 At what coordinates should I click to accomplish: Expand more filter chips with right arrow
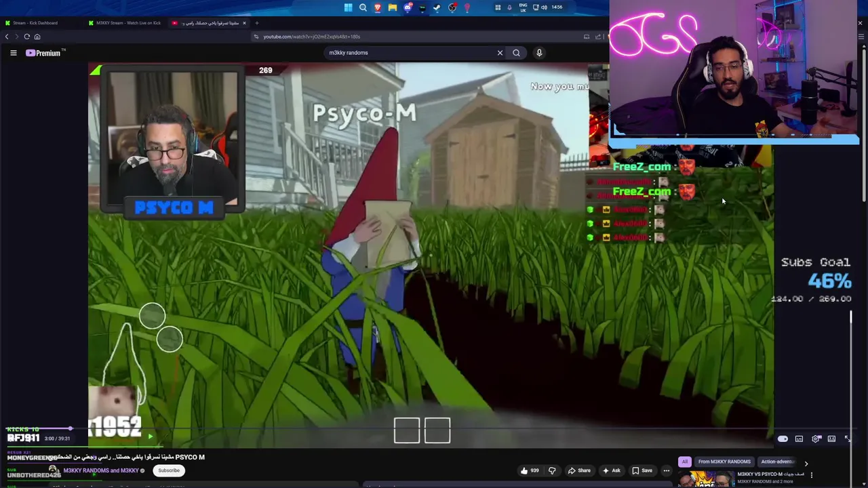tap(806, 463)
